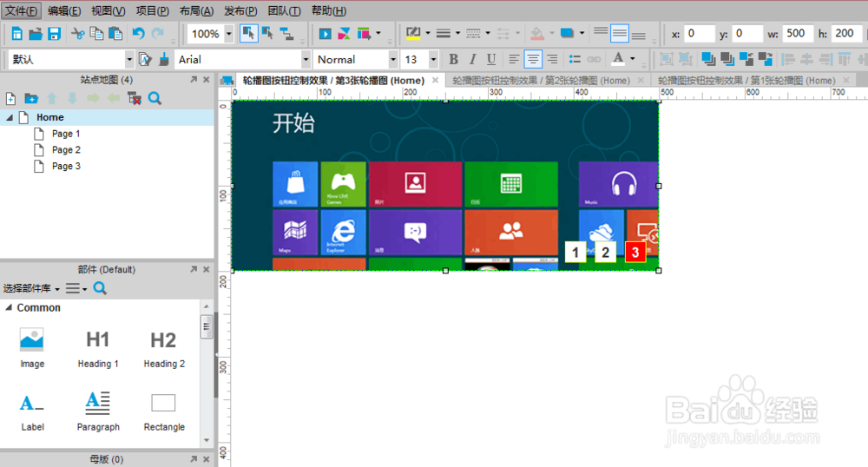Image resolution: width=868 pixels, height=467 pixels.
Task: Send selected widget backward one layer
Action: click(765, 59)
